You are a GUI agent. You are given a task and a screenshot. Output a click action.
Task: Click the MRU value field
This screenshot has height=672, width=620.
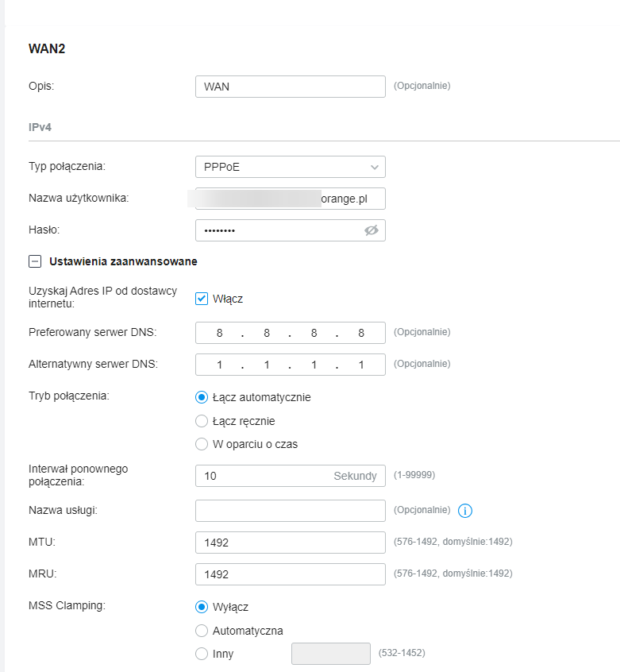[x=290, y=574]
